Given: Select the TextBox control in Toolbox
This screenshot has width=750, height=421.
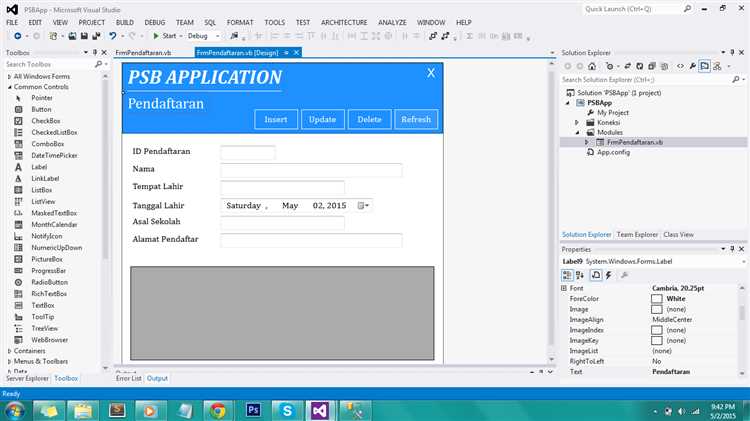Looking at the screenshot, I should click(43, 305).
